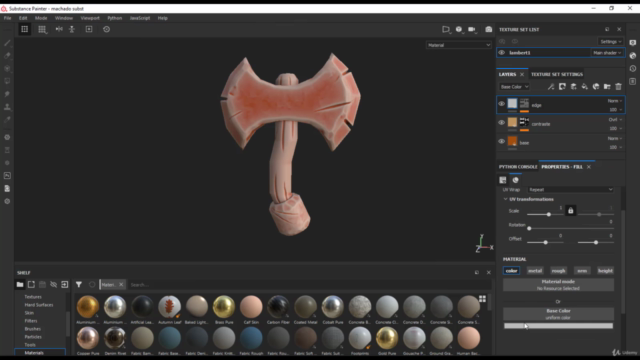Select the Projection tool
This screenshot has height=360, width=640.
point(7,68)
